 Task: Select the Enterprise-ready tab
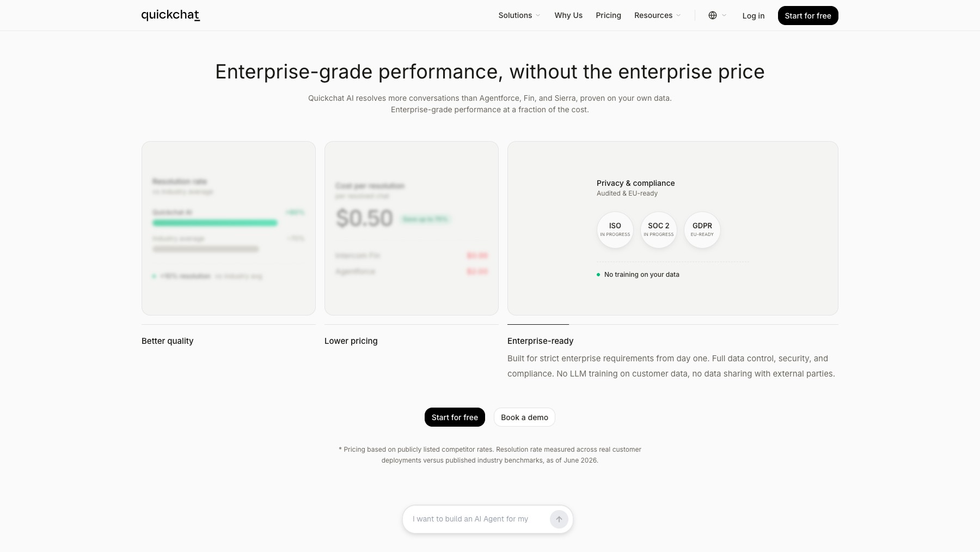(x=540, y=341)
